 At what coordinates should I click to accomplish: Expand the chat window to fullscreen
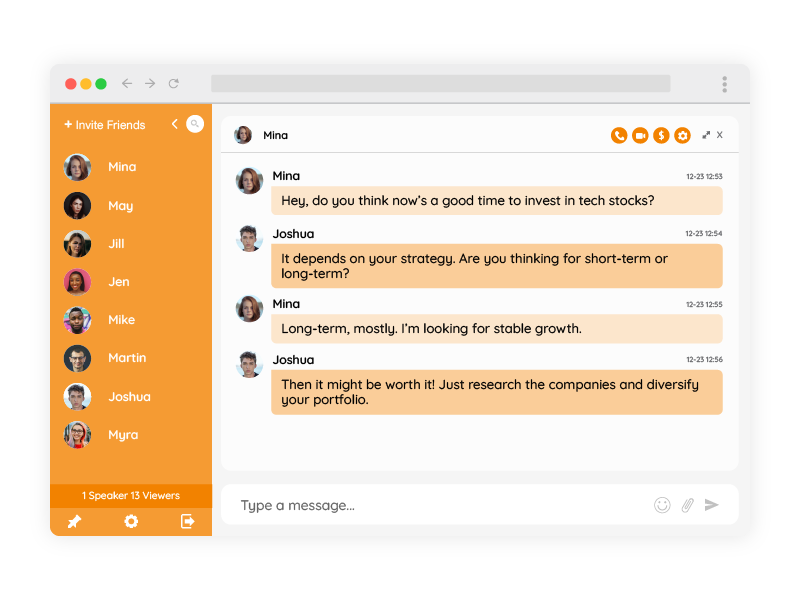coord(706,135)
